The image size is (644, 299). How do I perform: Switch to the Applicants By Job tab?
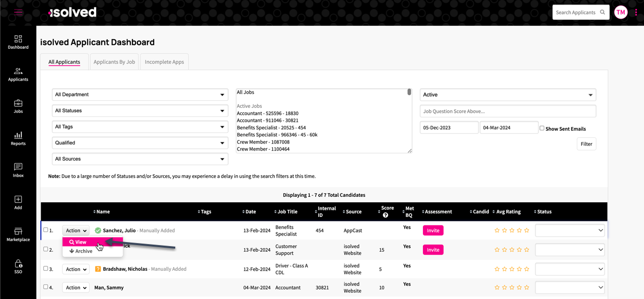tap(114, 62)
